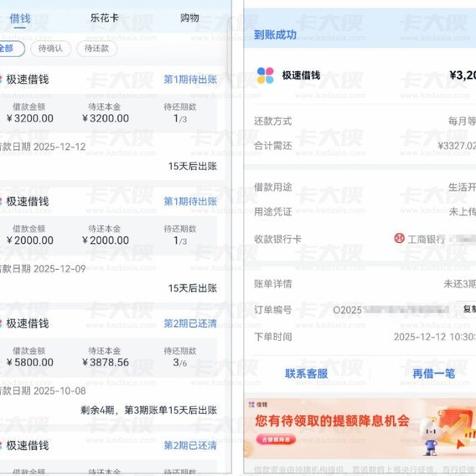
Task: Tap 再借一笔 link
Action: tap(434, 374)
